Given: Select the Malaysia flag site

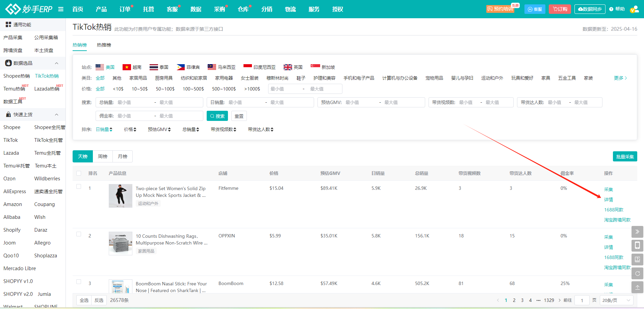Looking at the screenshot, I should point(212,67).
